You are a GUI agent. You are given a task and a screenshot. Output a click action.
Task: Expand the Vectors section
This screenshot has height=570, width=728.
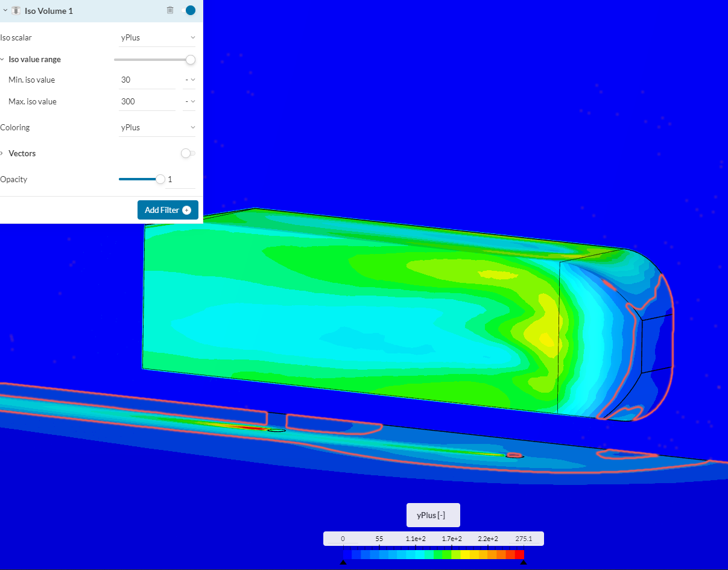click(x=2, y=153)
